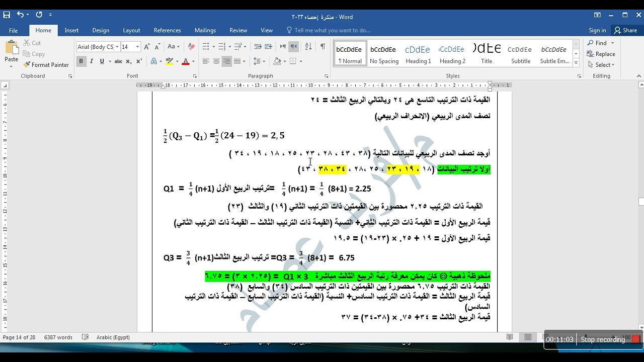The width and height of the screenshot is (644, 362).
Task: Expand the Styles gallery
Action: pos(576,64)
